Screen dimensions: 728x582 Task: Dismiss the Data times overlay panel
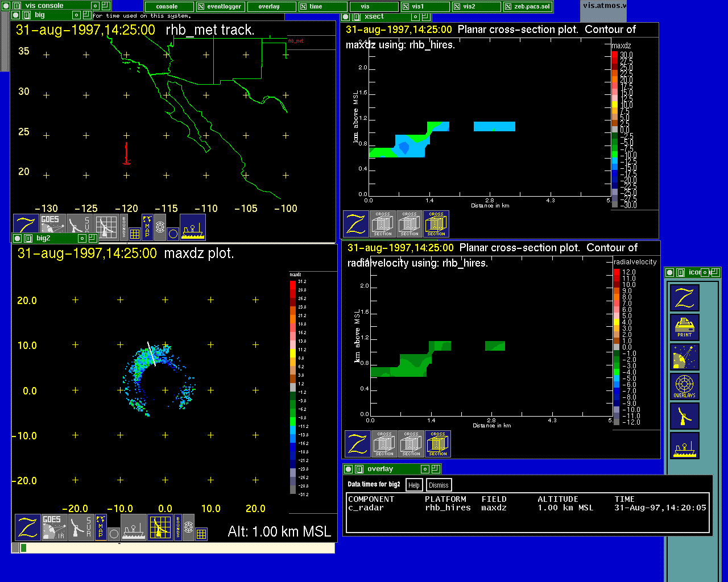click(439, 485)
